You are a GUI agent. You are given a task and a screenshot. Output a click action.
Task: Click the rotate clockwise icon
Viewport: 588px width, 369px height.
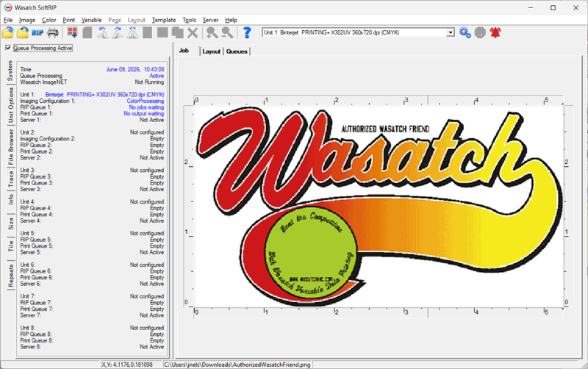(x=118, y=32)
